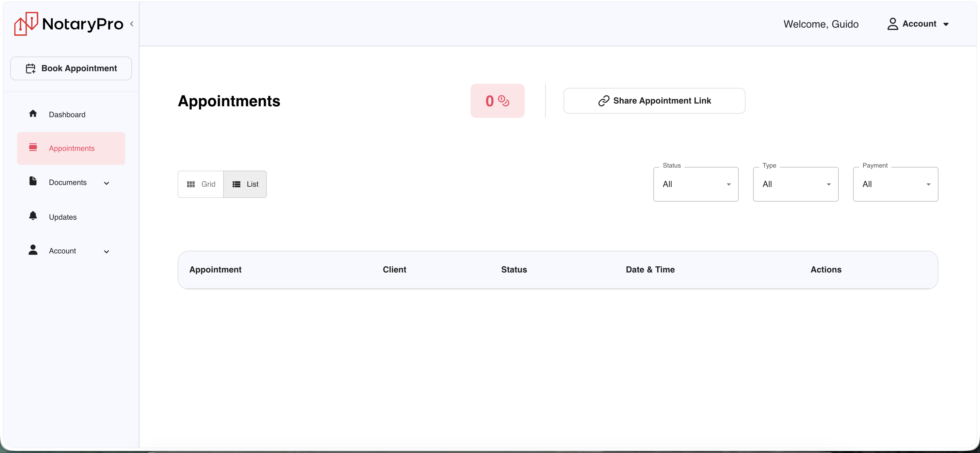Click the Dashboard home icon

click(x=33, y=113)
